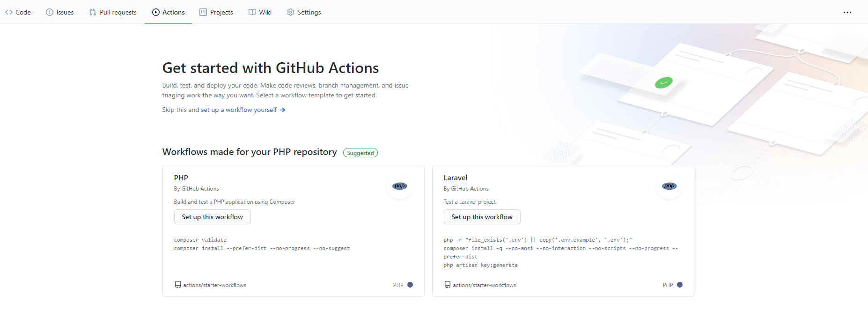
Task: Switch to the Actions tab
Action: (169, 12)
